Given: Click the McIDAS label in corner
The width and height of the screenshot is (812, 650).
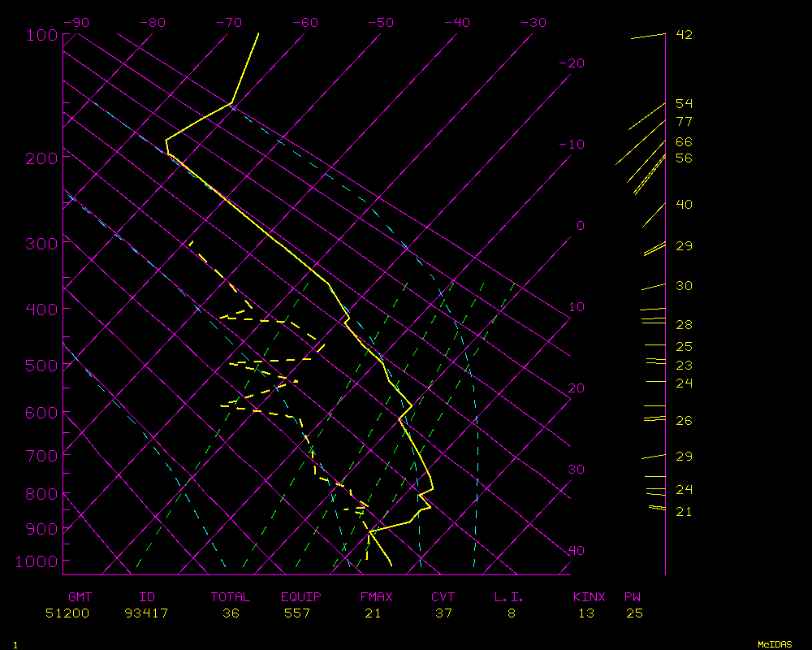Looking at the screenshot, I should pyautogui.click(x=775, y=644).
